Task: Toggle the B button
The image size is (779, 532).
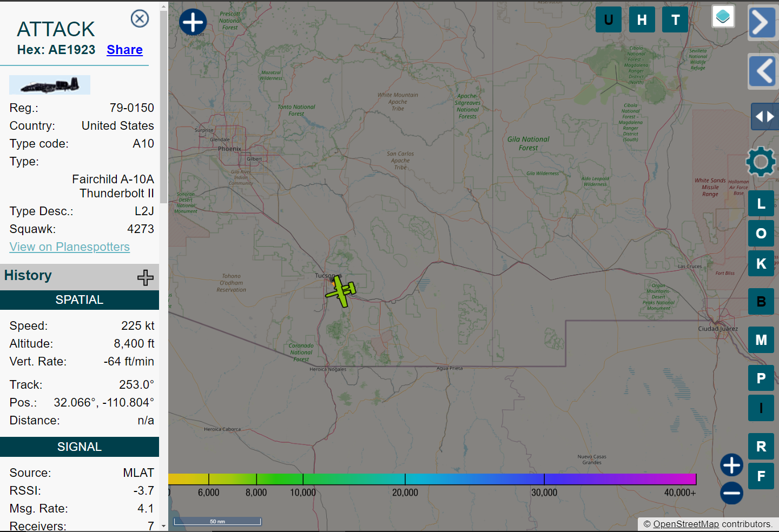Action: (x=761, y=302)
